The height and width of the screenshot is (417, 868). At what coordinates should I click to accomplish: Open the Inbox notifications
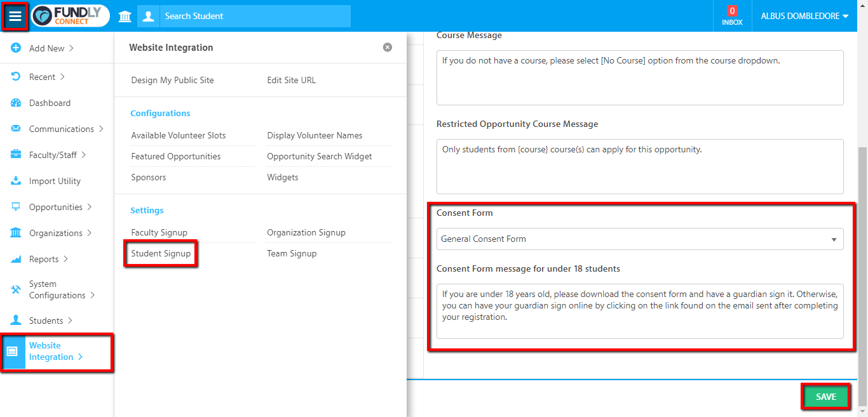tap(732, 16)
